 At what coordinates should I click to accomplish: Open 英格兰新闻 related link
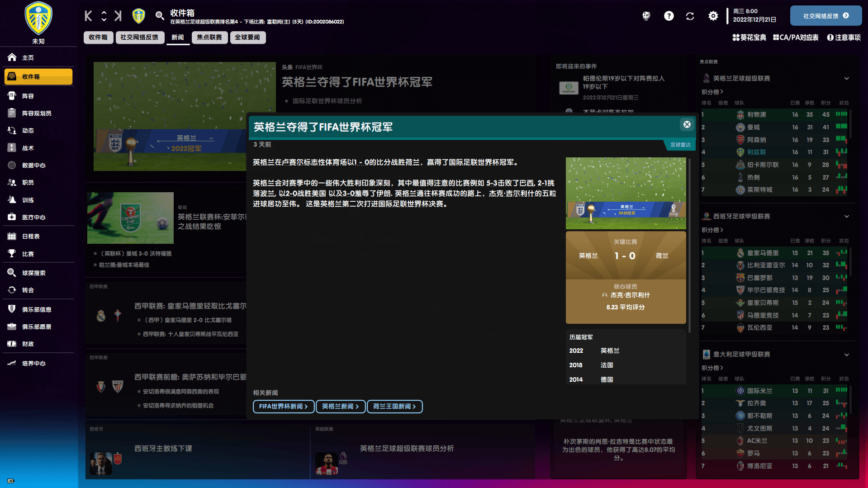(x=340, y=407)
